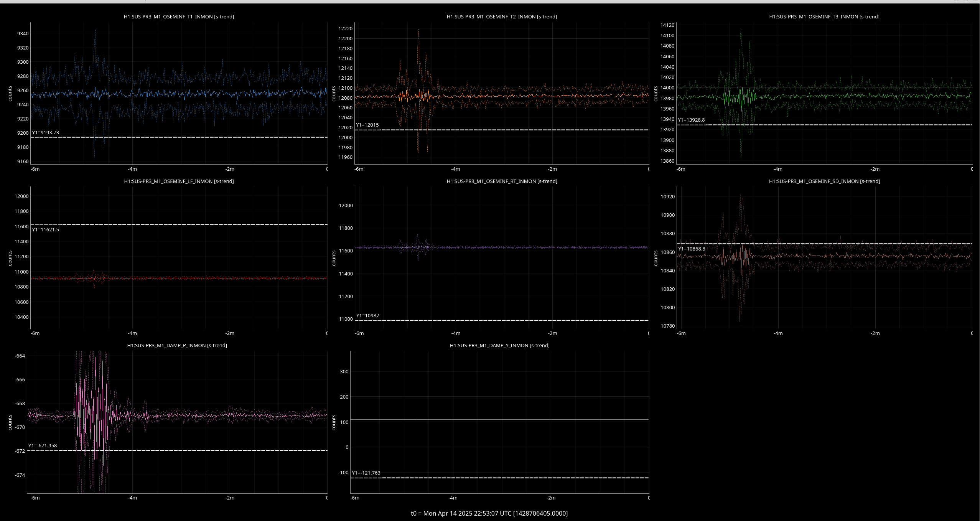Select the H1:SUS-PR3_M1_OSEMINF_RT_INMON plot title
The image size is (980, 521).
(502, 181)
